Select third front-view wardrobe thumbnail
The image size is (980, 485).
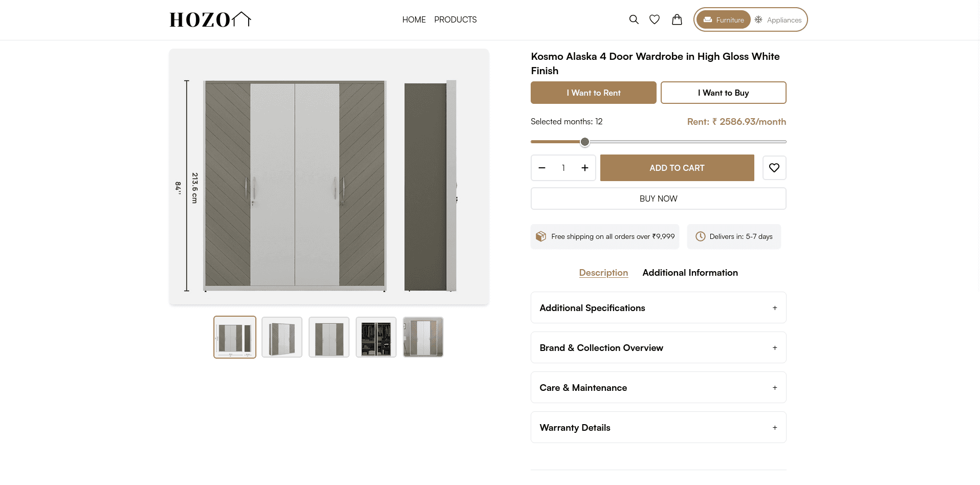[x=329, y=337]
